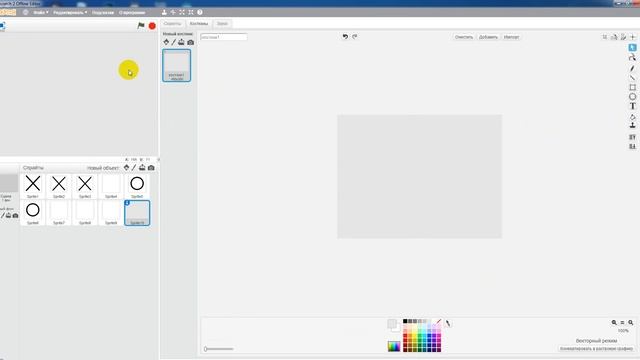Screen dimensions: 640x360
Task: Choose new costume from library
Action: pos(166,42)
